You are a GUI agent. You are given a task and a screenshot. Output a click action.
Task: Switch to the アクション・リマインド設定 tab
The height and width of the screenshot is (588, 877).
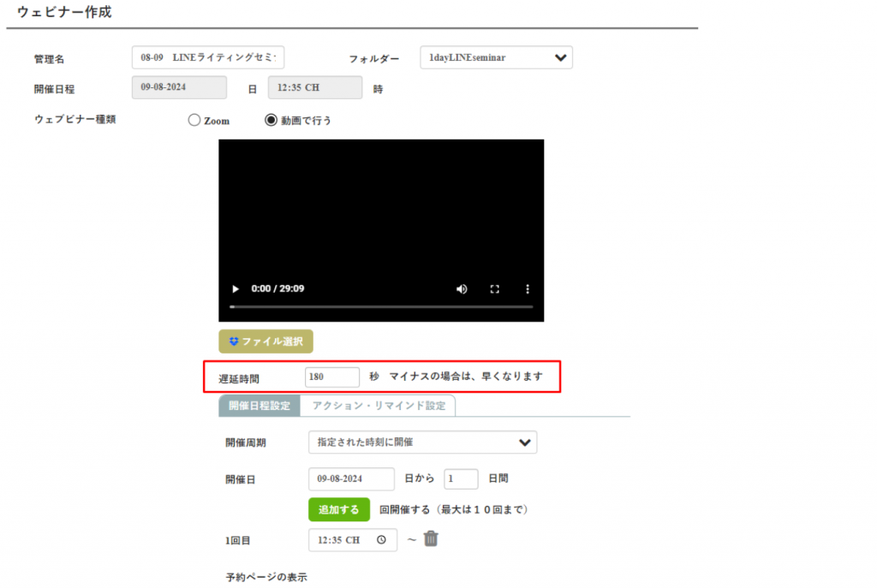tap(378, 406)
